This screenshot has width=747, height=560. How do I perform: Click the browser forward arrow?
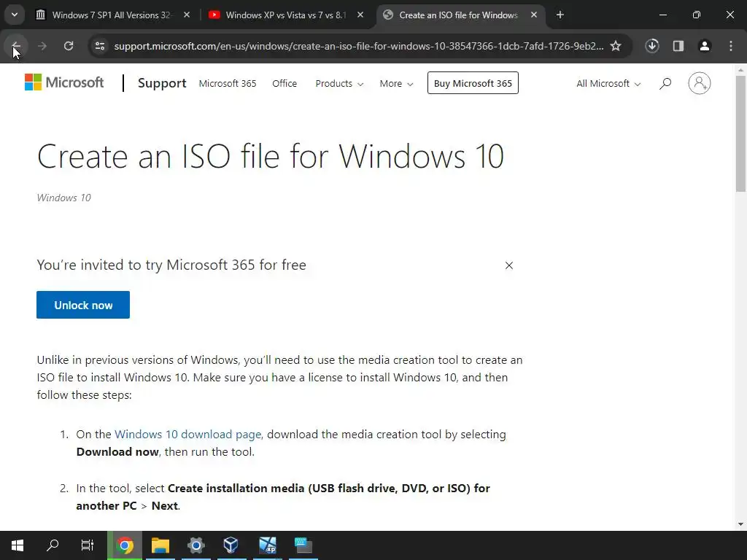click(x=42, y=46)
